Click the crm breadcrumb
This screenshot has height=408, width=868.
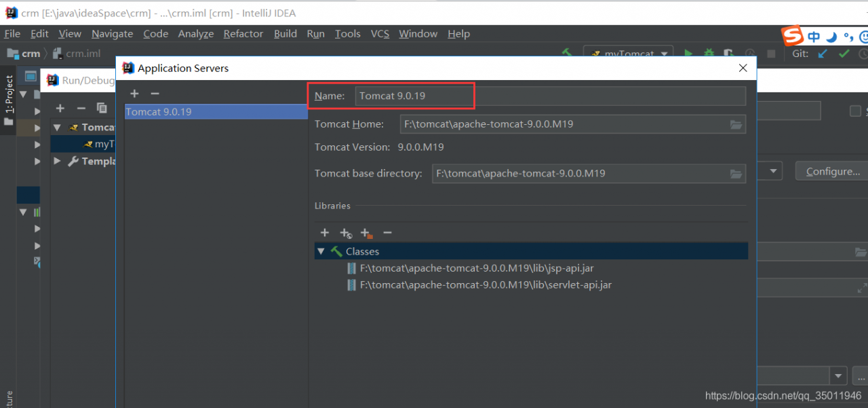pyautogui.click(x=24, y=54)
